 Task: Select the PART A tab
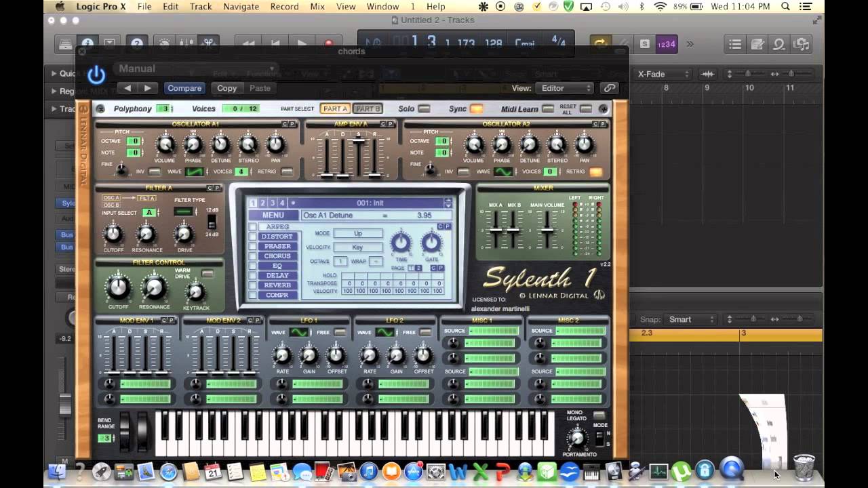click(335, 108)
